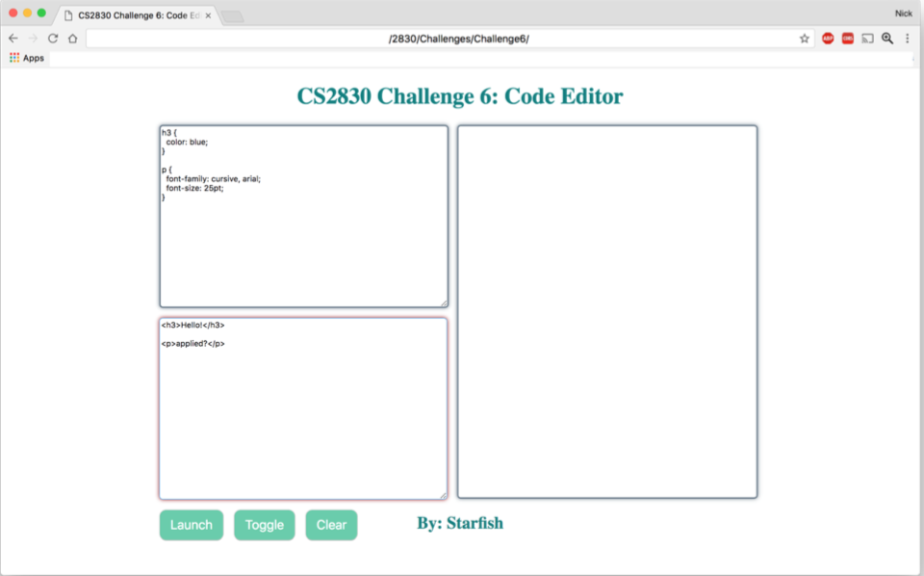Click the '<p>applied?</p>' line
The image size is (924, 576).
pyautogui.click(x=193, y=344)
